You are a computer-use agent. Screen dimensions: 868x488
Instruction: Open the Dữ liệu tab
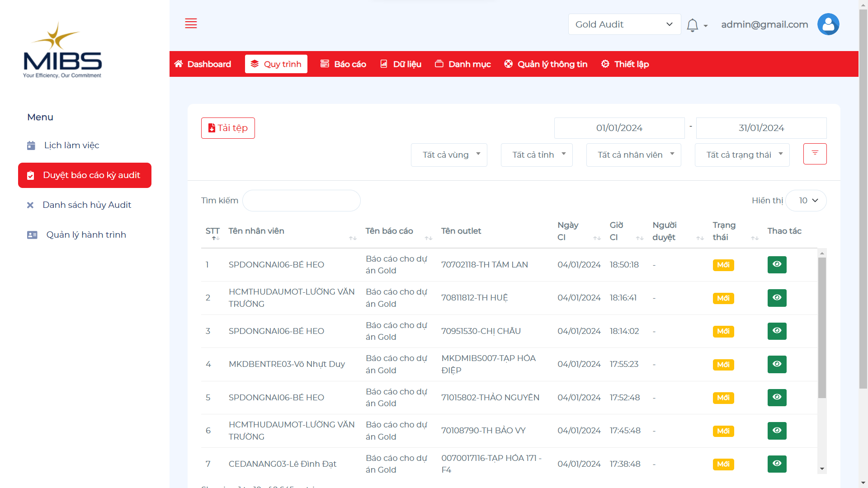[x=401, y=64]
